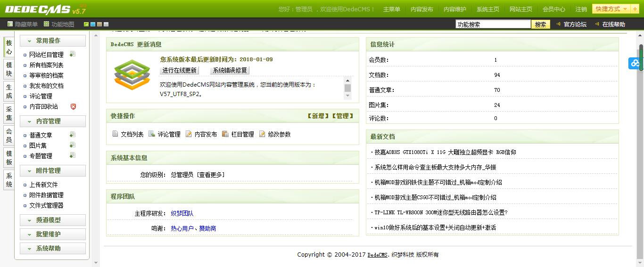Screen dimensions: 644x267
Task: Click the 搜索 search button
Action: pyautogui.click(x=541, y=24)
